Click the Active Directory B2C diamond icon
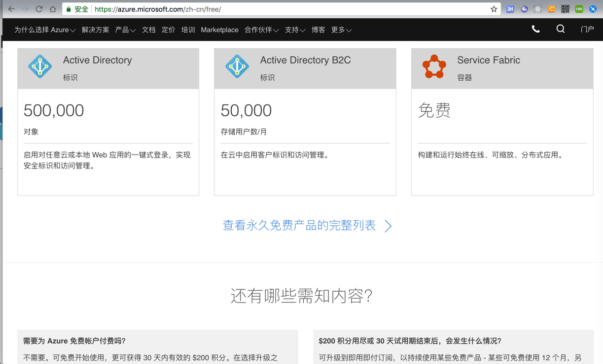This screenshot has width=603, height=364. tap(237, 66)
